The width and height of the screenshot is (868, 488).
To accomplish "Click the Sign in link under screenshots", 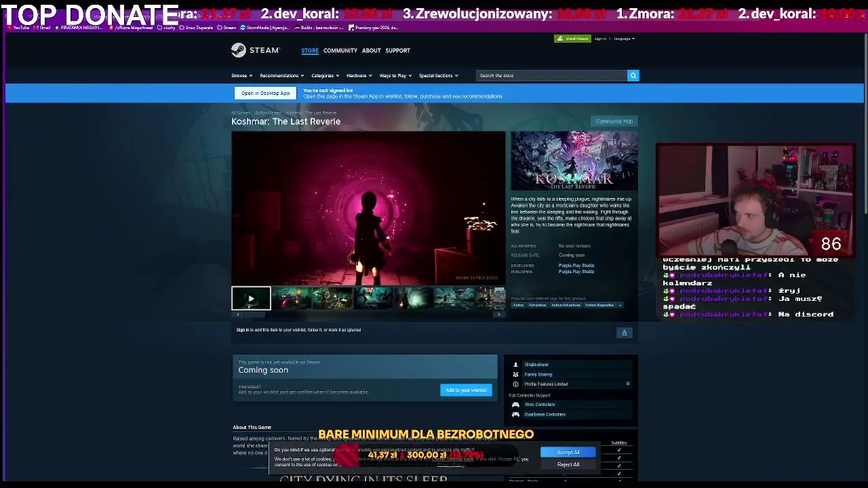I will point(242,330).
